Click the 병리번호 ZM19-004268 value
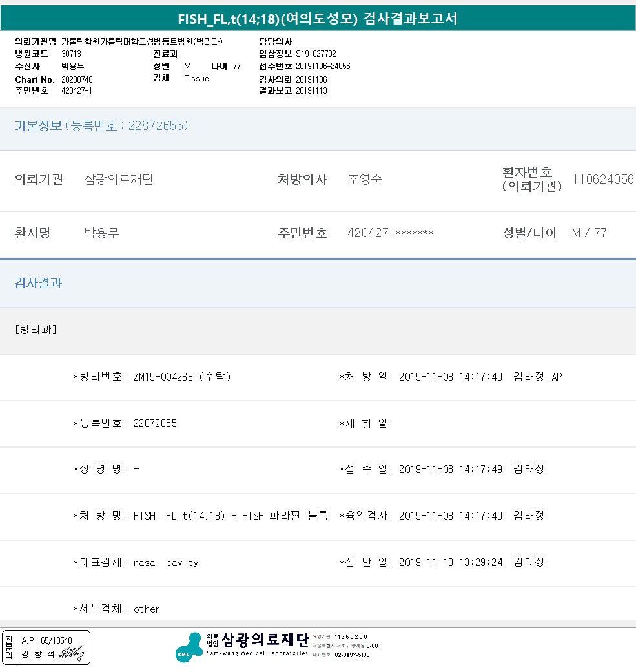Image resolution: width=636 pixels, height=672 pixels. [182, 377]
